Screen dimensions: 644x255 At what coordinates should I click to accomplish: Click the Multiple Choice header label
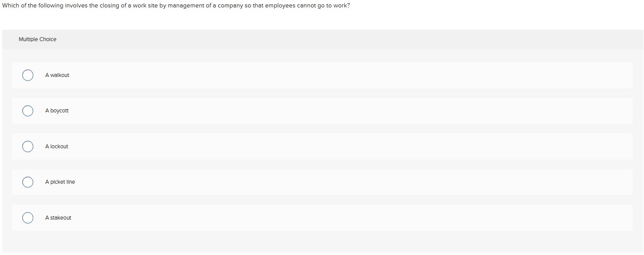(x=38, y=39)
